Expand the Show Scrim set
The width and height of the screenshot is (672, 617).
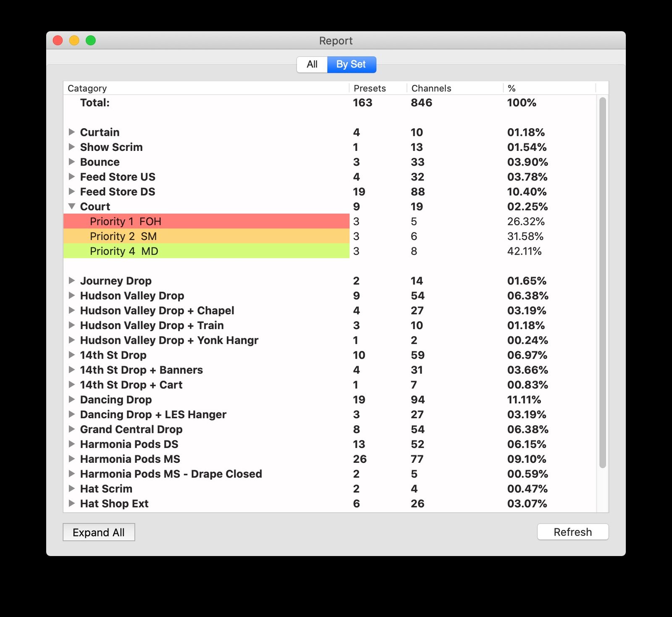pos(72,147)
